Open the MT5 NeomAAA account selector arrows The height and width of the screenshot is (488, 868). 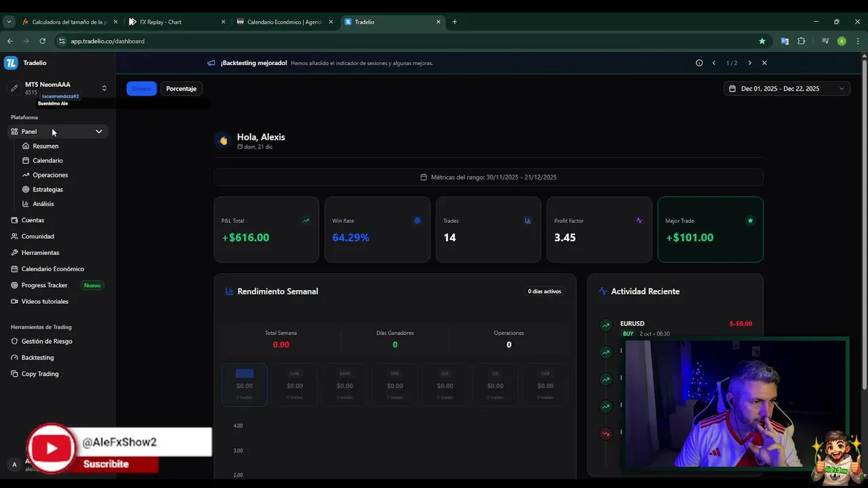[104, 88]
